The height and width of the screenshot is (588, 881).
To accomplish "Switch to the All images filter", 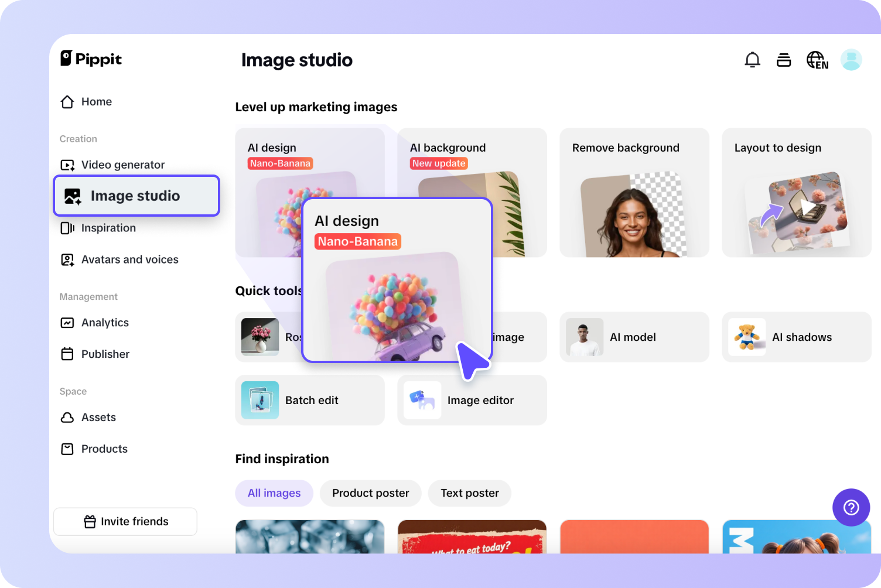I will (x=274, y=493).
